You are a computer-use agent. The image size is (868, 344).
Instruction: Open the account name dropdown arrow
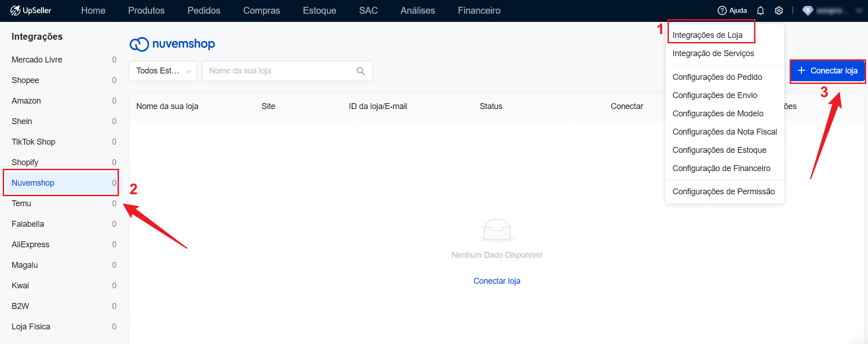pyautogui.click(x=859, y=10)
